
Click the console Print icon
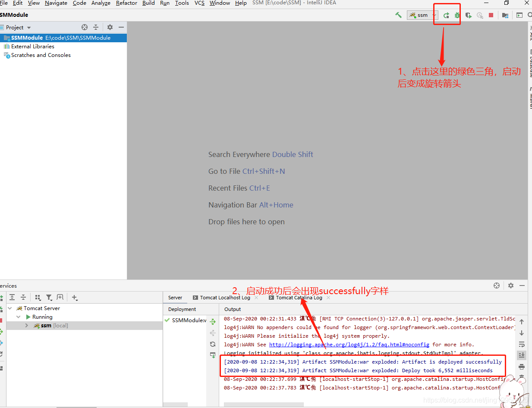click(522, 367)
